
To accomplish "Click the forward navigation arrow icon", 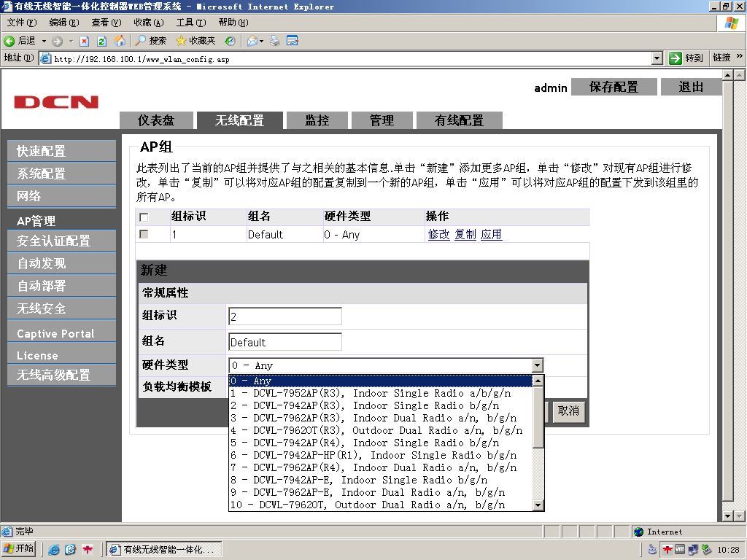I will pos(57,41).
